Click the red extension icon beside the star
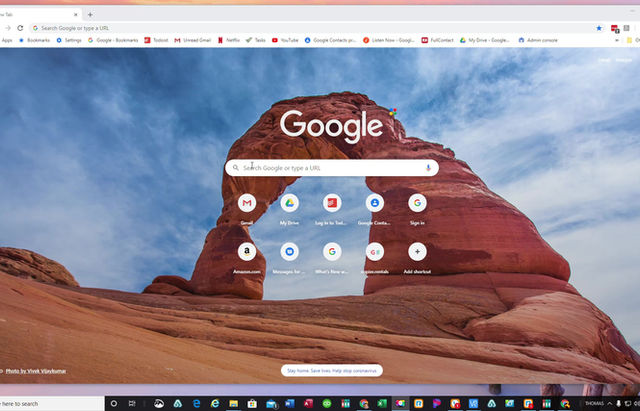Screen dimensions: 640x411 pos(615,28)
